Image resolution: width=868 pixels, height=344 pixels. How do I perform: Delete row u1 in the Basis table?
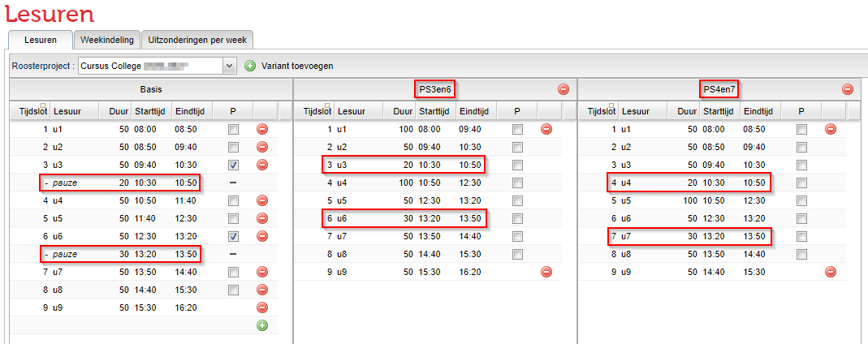pyautogui.click(x=262, y=129)
